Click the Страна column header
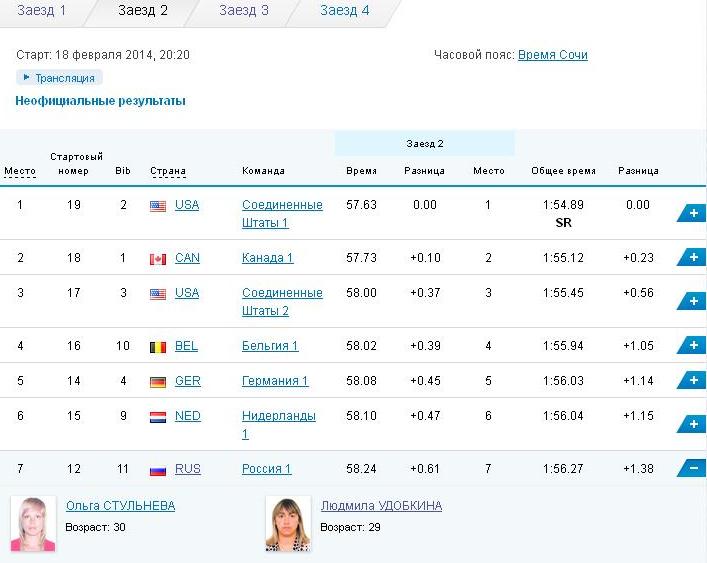707x563 pixels. click(x=168, y=171)
